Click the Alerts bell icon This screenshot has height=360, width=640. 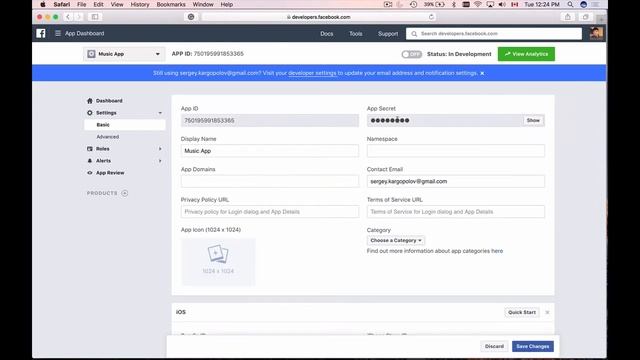[x=90, y=161]
